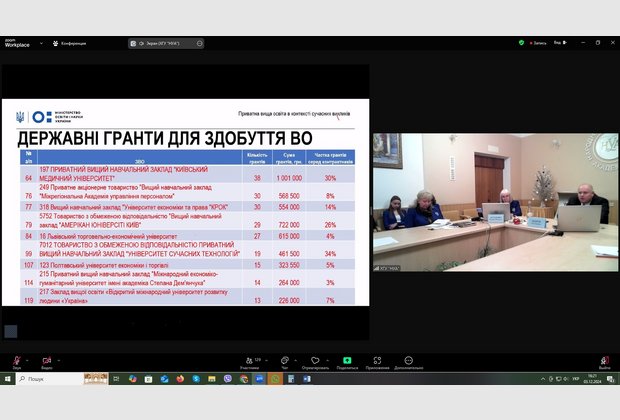Open the Apps button in the Zoom toolbar
Image resolution: width=620 pixels, height=420 pixels.
click(377, 362)
